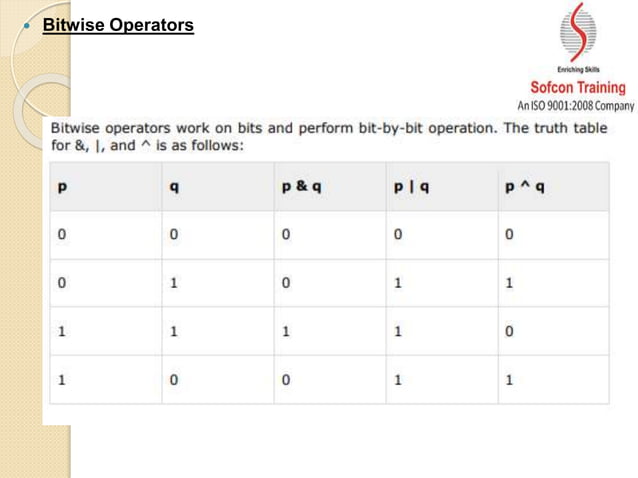
Task: Select the 'p | q' column header
Action: tap(442, 187)
